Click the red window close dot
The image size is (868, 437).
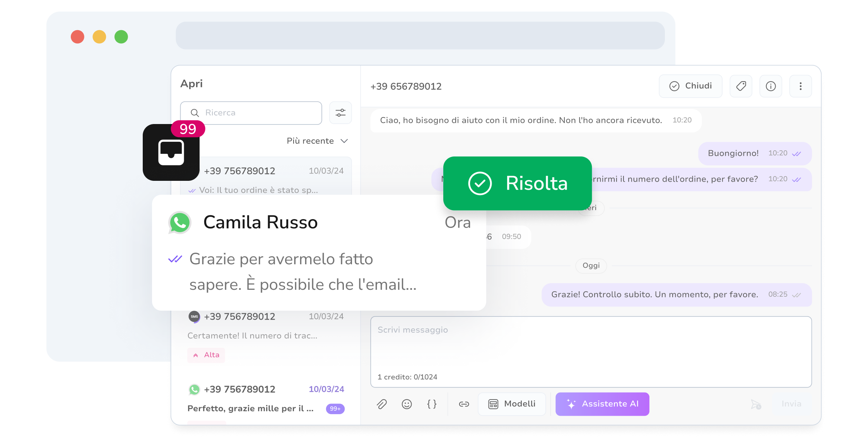(x=77, y=37)
